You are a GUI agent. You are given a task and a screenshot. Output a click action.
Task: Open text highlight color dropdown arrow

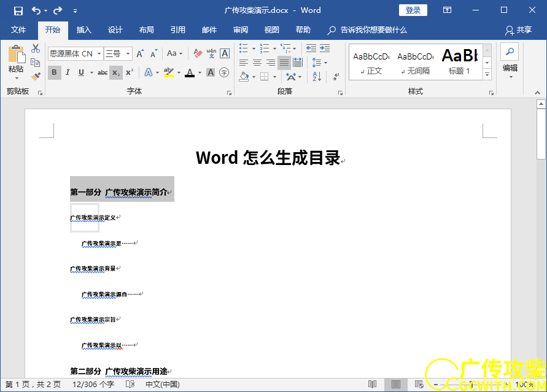[x=179, y=72]
